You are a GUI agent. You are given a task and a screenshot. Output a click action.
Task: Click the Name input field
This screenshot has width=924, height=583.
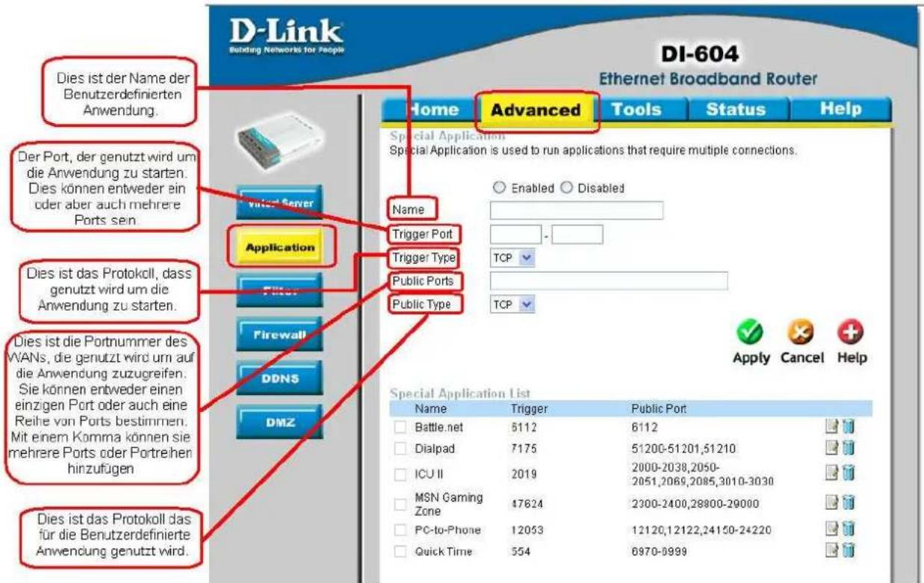point(577,211)
